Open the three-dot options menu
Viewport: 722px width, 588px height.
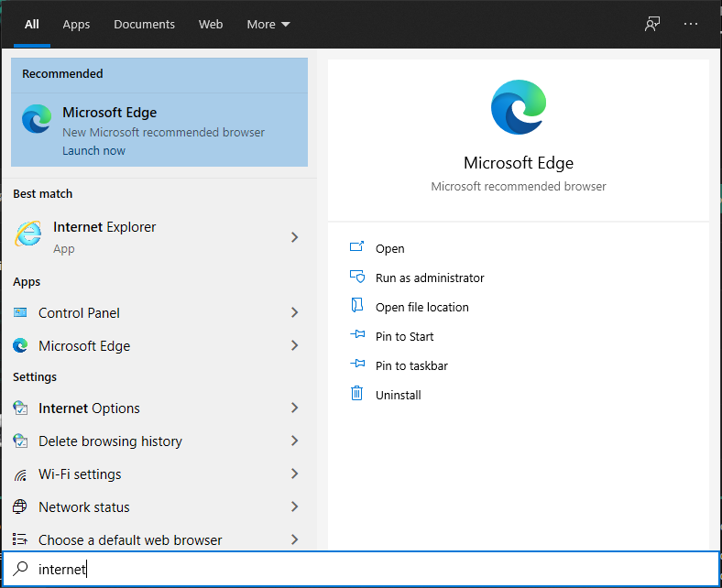(691, 24)
